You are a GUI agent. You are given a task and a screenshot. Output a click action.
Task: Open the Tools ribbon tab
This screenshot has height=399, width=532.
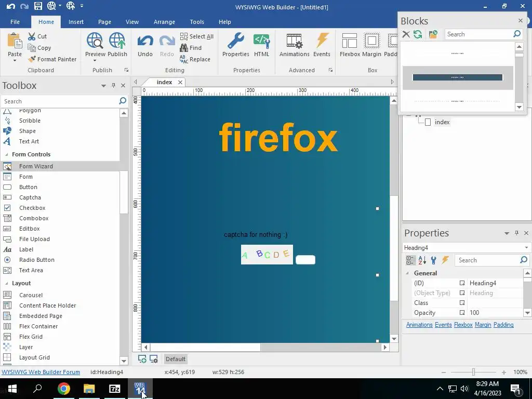click(x=197, y=22)
